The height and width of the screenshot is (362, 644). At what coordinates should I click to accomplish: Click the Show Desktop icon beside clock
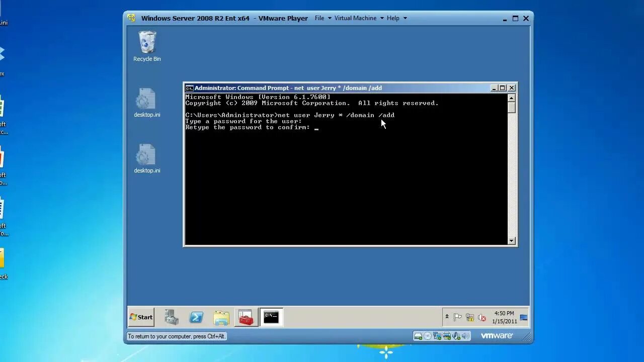click(524, 317)
